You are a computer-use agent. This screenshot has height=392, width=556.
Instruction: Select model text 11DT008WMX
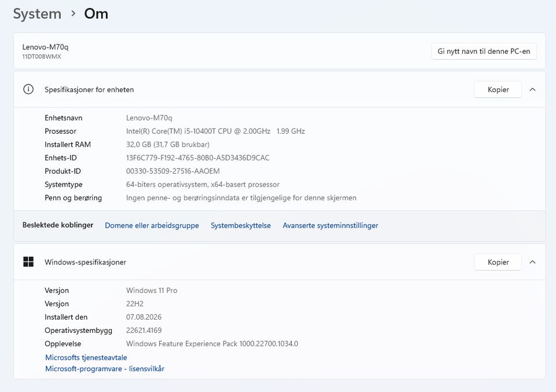tap(42, 57)
